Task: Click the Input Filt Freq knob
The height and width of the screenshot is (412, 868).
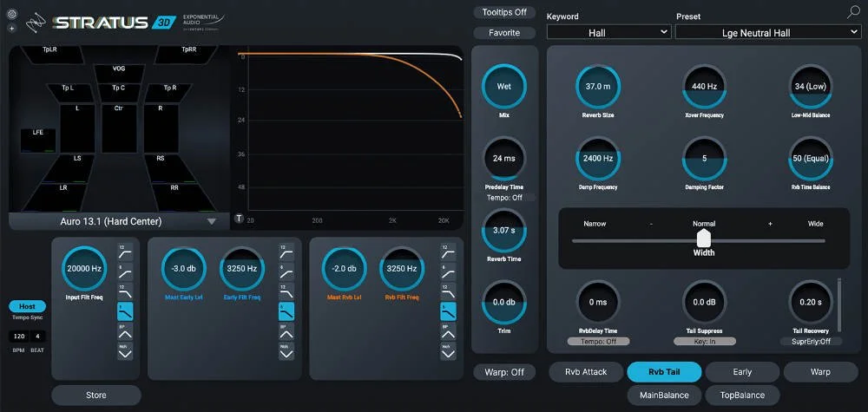Action: (85, 269)
